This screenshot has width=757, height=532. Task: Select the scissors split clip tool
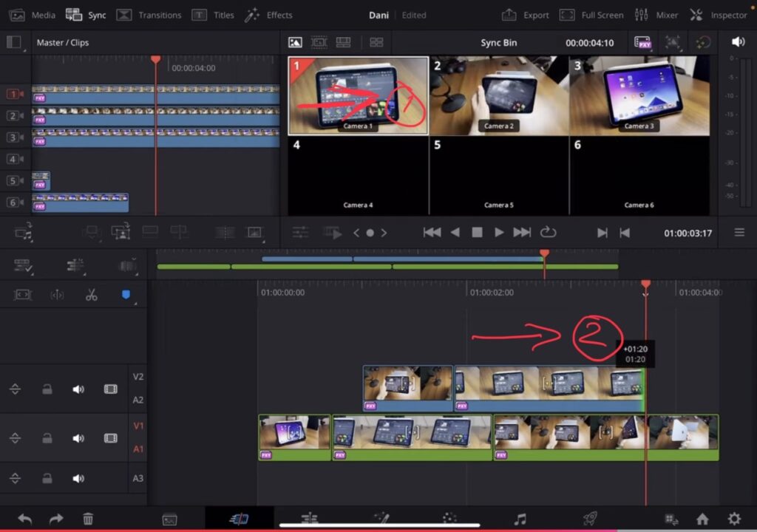[x=92, y=294]
